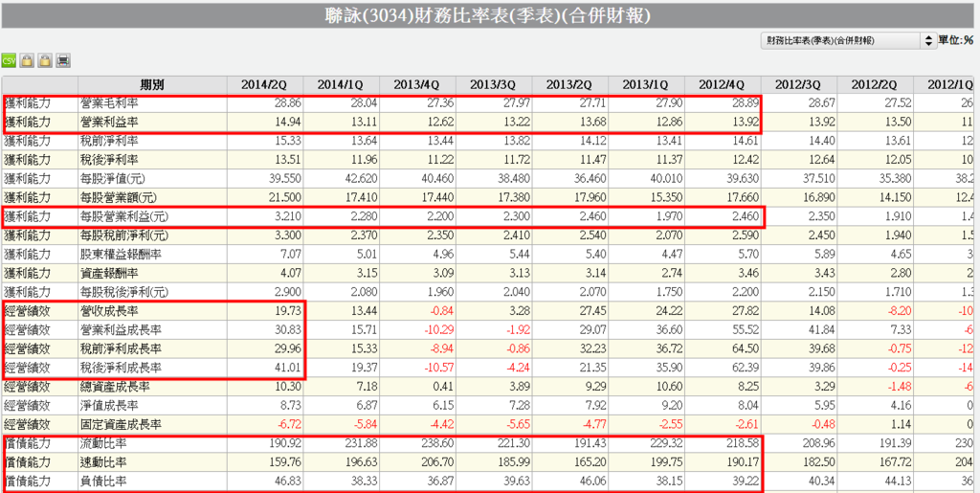The height and width of the screenshot is (493, 980).
Task: Click the lock icon left of the printer
Action: point(45,60)
